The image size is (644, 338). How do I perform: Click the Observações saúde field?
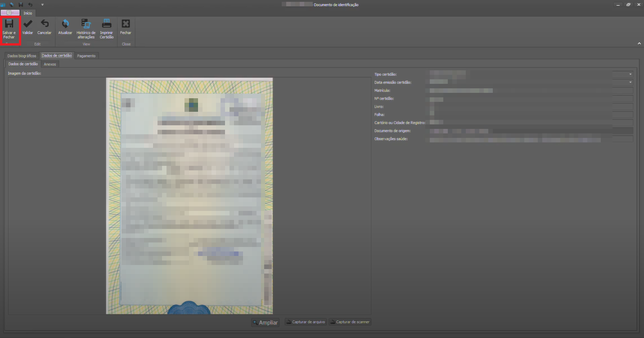coord(531,139)
